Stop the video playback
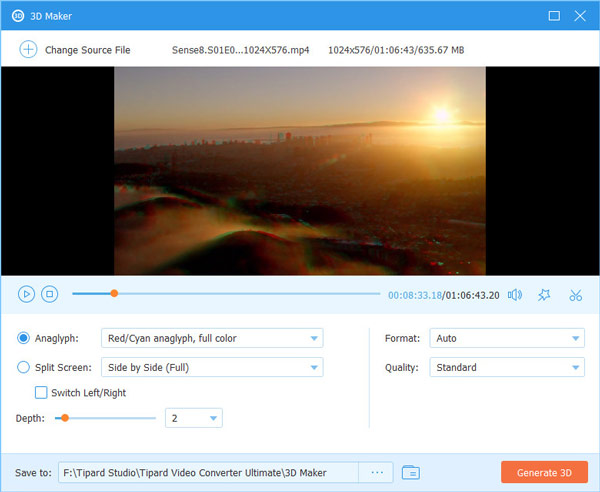Image resolution: width=600 pixels, height=492 pixels. coord(49,294)
